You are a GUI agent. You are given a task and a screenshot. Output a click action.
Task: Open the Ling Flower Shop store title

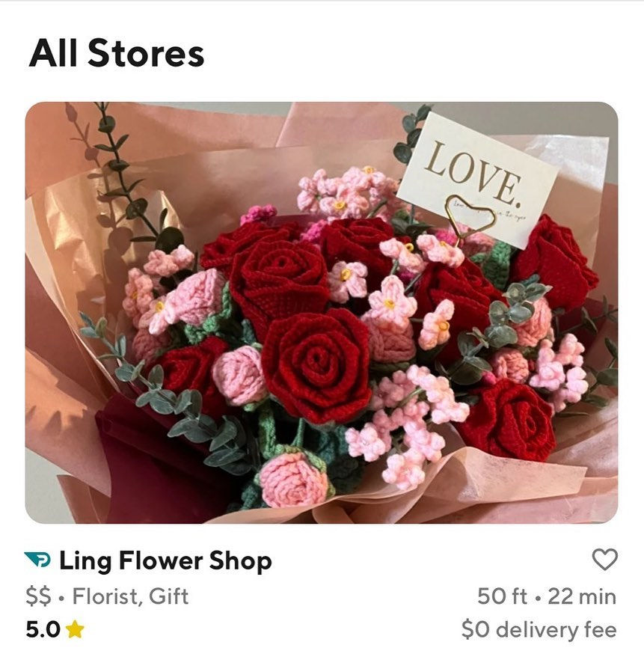click(x=165, y=561)
